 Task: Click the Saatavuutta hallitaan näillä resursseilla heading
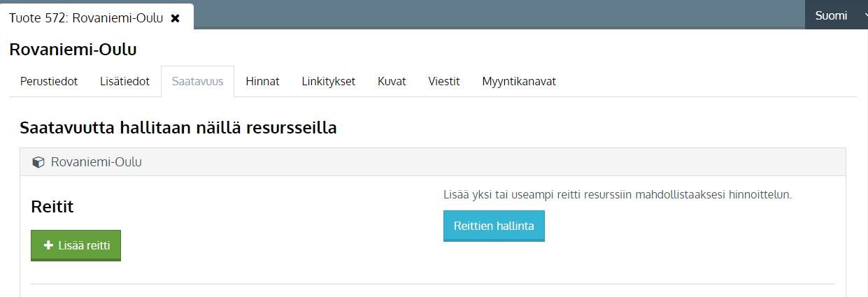coord(179,128)
